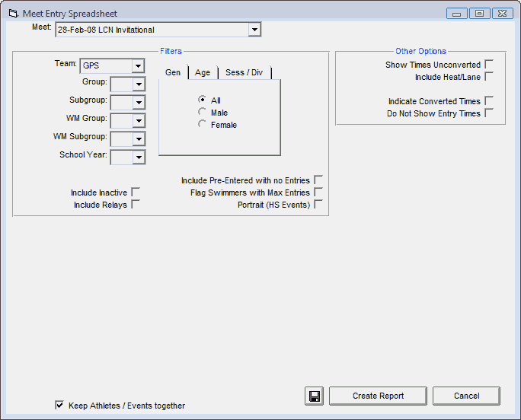Uncheck Keep Athletes / Events together
Image resolution: width=521 pixels, height=420 pixels.
coord(59,406)
